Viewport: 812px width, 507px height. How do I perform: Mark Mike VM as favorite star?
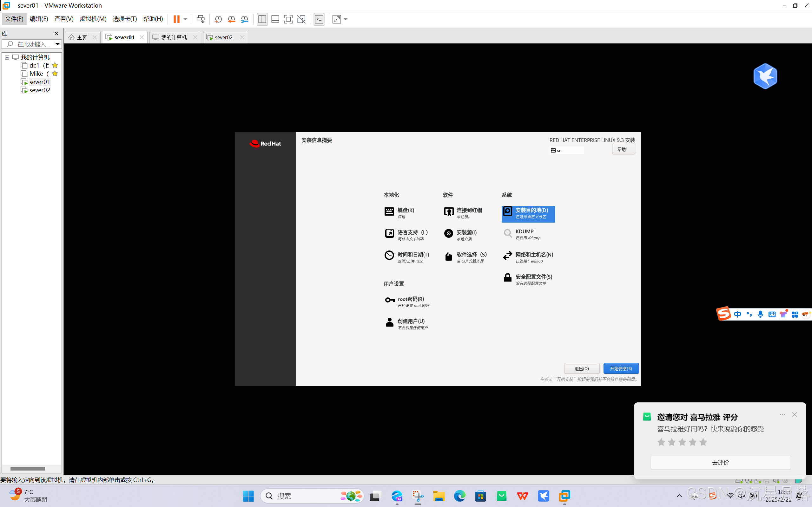pyautogui.click(x=55, y=74)
